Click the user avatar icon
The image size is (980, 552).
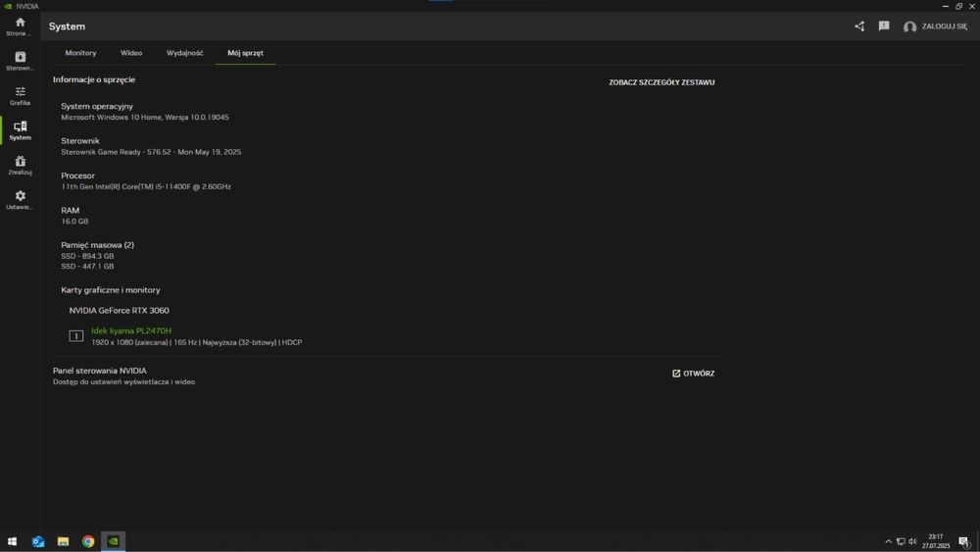click(910, 26)
